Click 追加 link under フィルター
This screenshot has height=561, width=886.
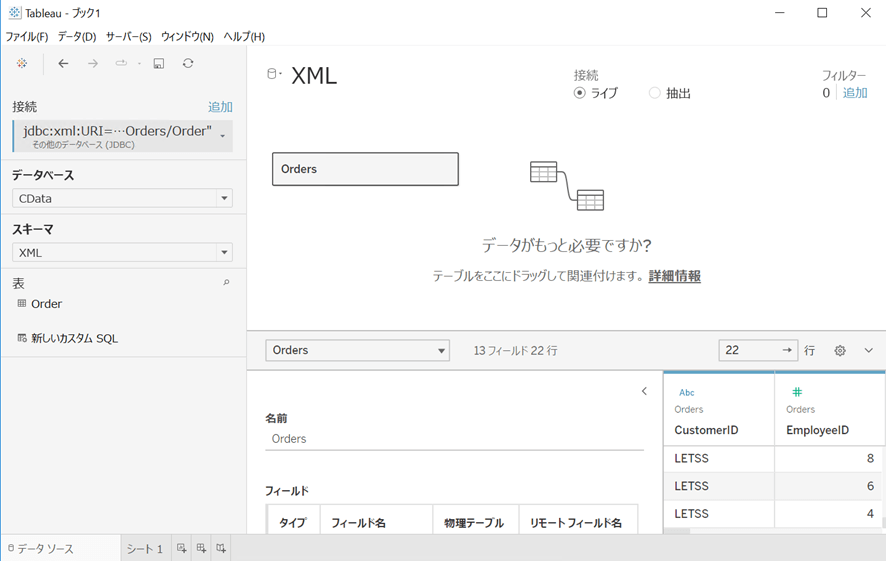(855, 93)
